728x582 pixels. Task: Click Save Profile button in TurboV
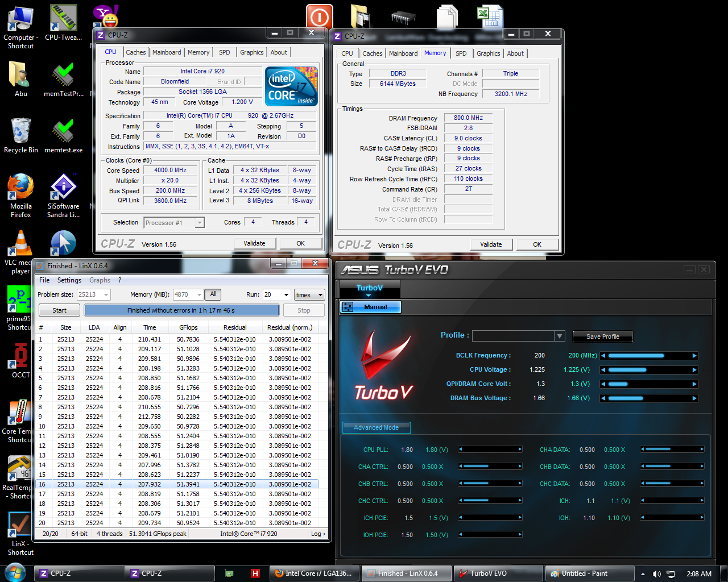point(602,336)
